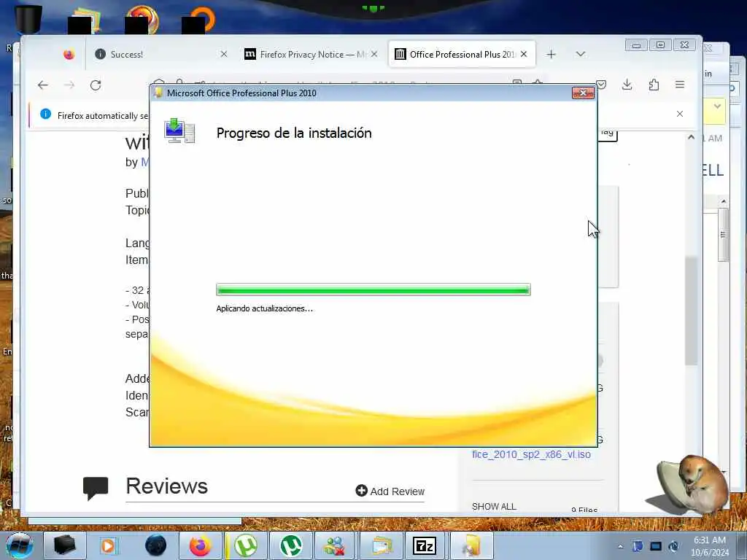747x560 pixels.
Task: Open the 7-Zip taskbar icon
Action: [x=425, y=545]
